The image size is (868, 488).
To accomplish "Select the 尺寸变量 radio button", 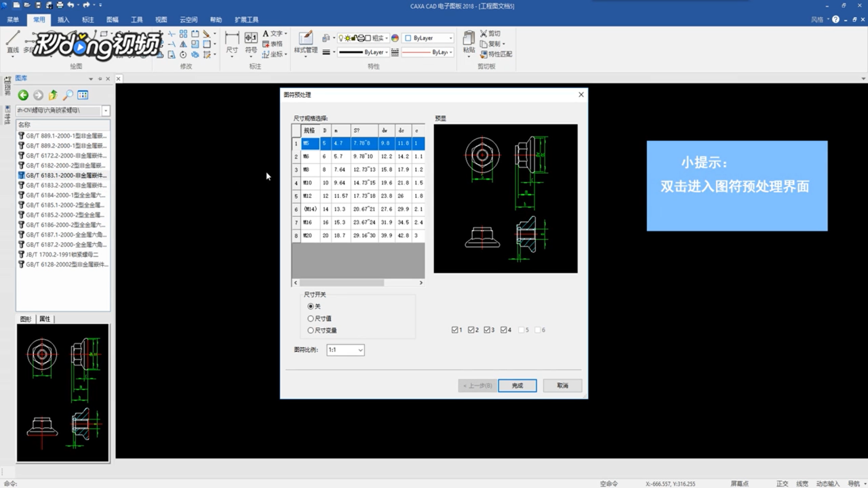I will [x=311, y=331].
